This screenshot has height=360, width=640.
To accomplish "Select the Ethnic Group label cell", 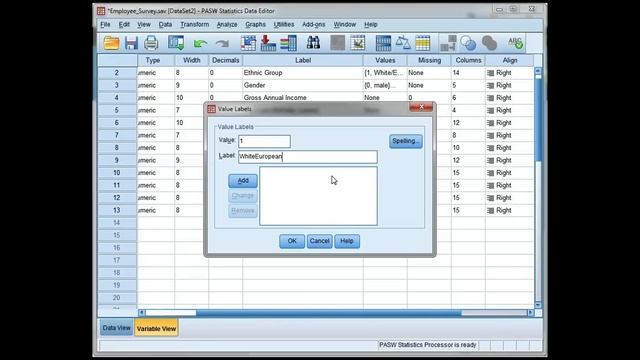I will pyautogui.click(x=303, y=73).
